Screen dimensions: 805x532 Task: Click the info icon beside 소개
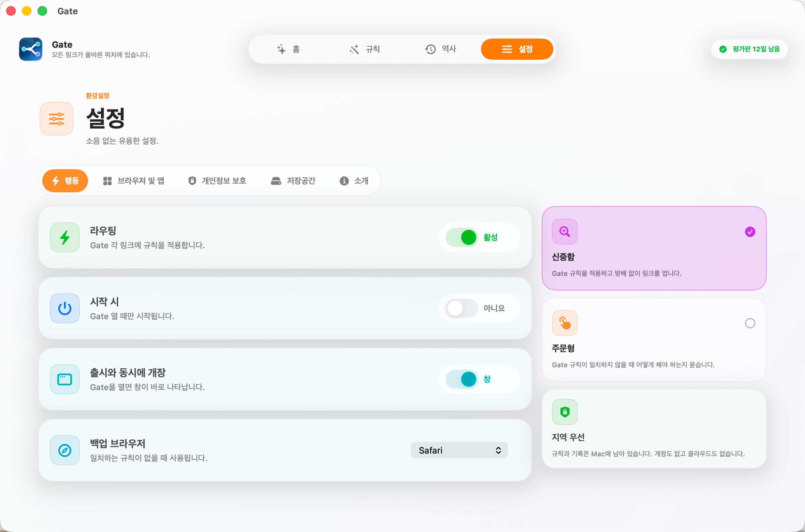344,181
